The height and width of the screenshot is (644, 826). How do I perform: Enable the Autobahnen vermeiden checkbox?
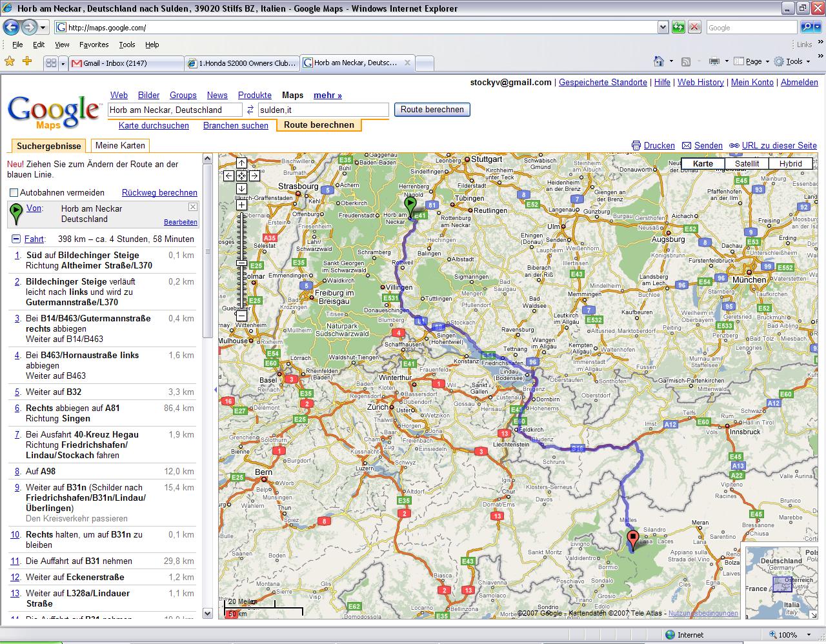(x=14, y=193)
